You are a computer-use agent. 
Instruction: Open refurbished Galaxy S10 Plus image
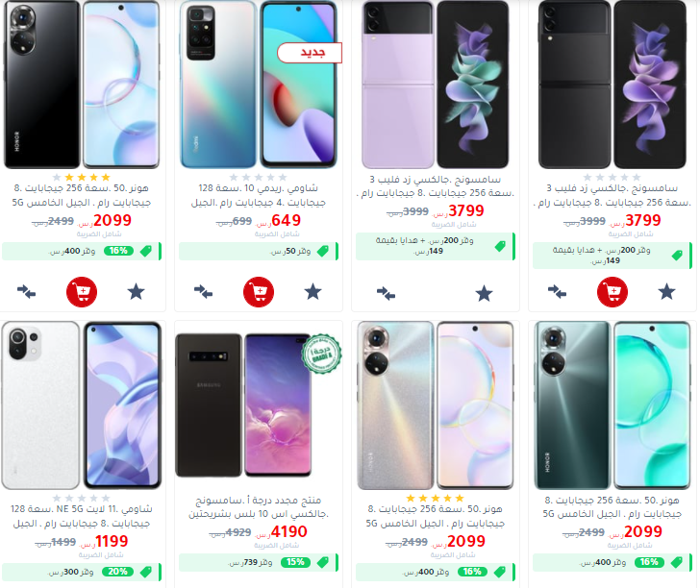point(259,405)
